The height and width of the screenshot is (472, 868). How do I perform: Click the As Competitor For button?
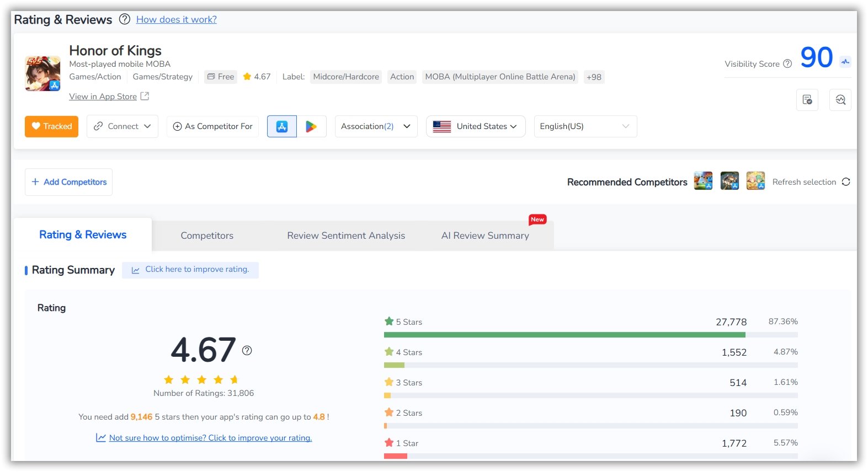coord(212,126)
